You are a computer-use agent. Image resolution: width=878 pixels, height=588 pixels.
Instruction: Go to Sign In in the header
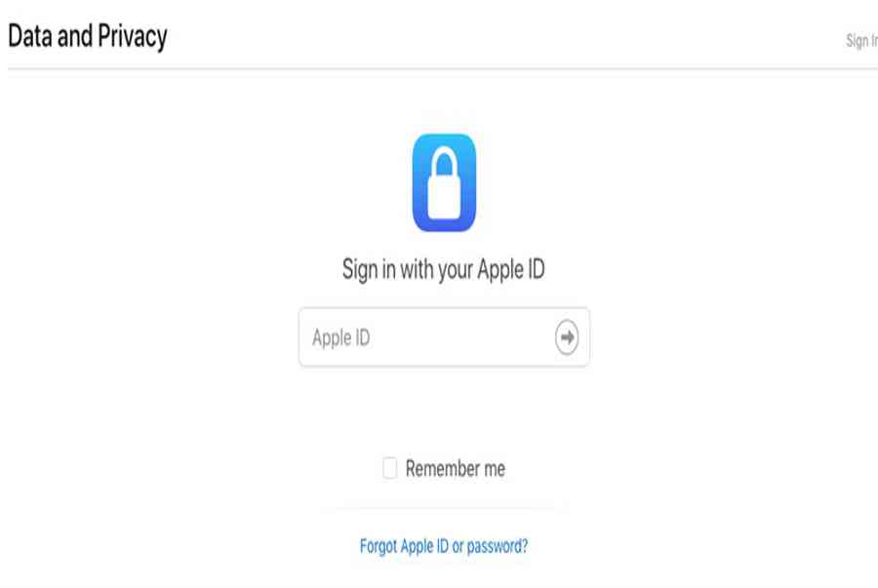click(x=861, y=41)
